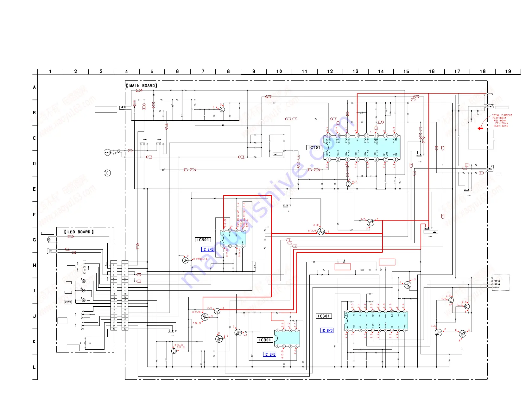Click row letter D in the left ruler
Screen dimensions: 532x400
click(35, 164)
